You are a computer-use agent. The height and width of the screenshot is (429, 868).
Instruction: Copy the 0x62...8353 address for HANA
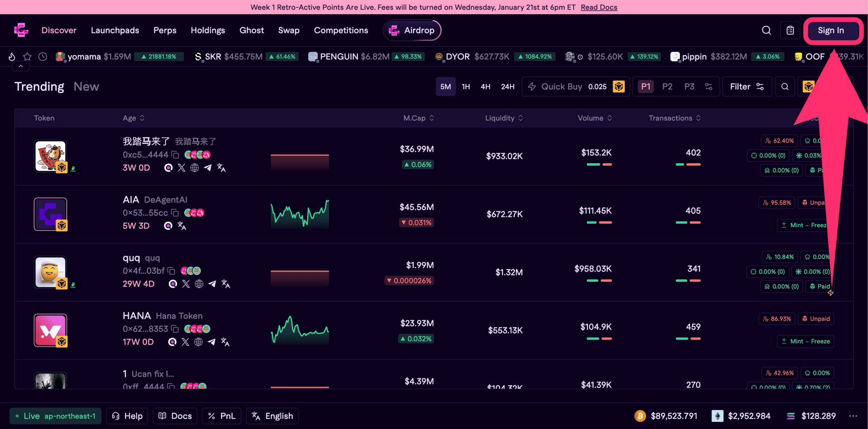pos(175,329)
